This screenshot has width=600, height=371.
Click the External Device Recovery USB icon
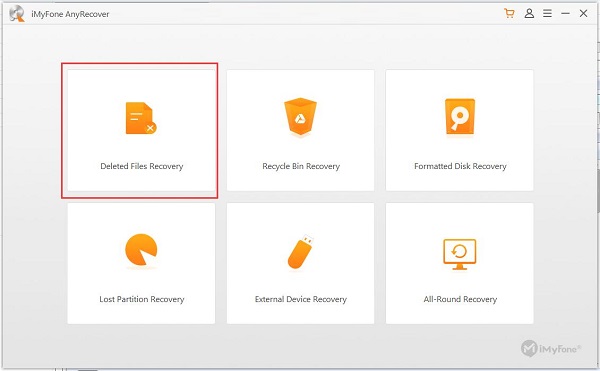click(300, 251)
